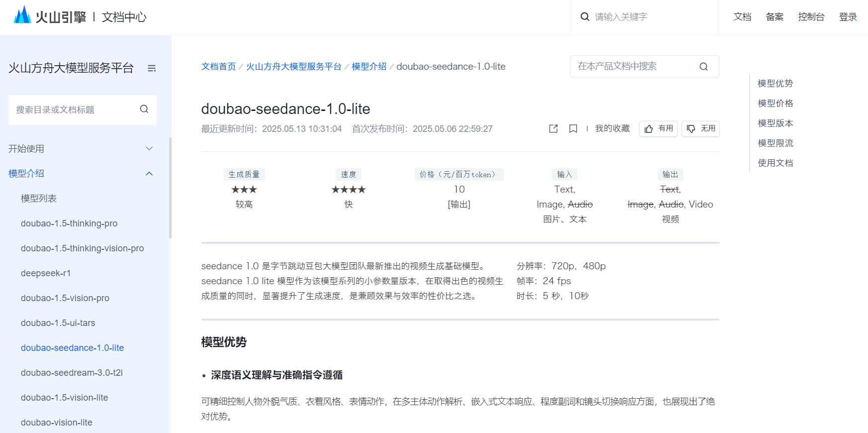Viewport: 868px width, 433px height.
Task: Click the product docs search magnifier icon
Action: tap(703, 66)
